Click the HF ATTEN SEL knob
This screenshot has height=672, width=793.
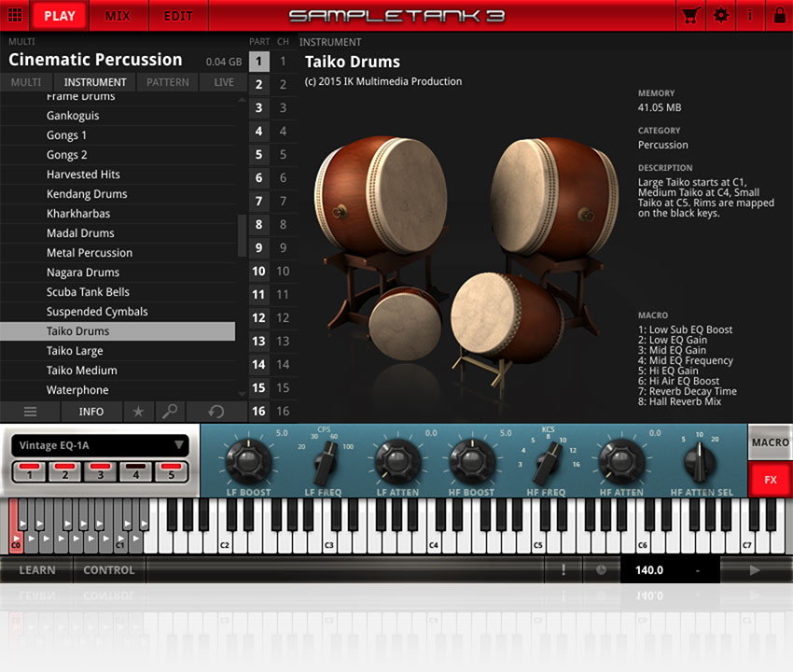click(700, 461)
